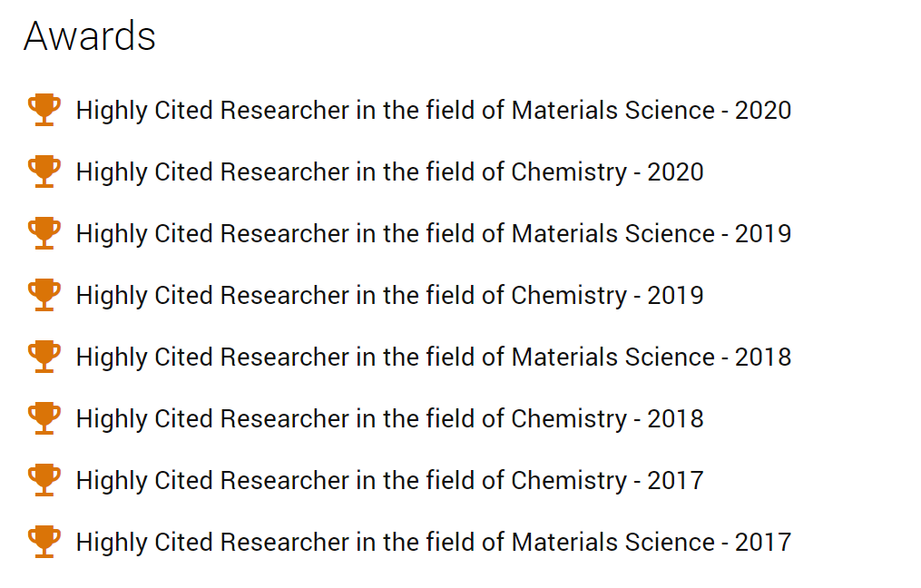Open the Chemistry 2017 award entry text
This screenshot has height=588, width=921.
390,481
